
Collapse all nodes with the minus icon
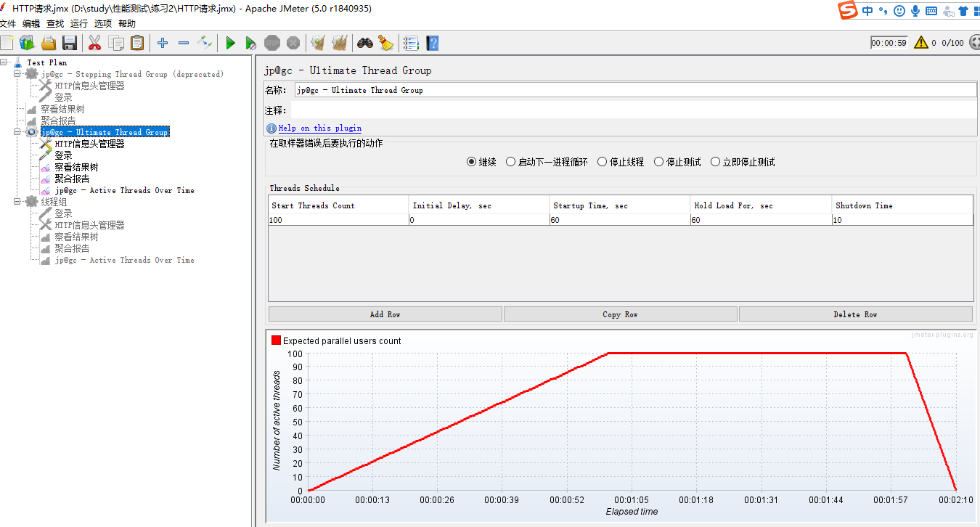[x=184, y=43]
